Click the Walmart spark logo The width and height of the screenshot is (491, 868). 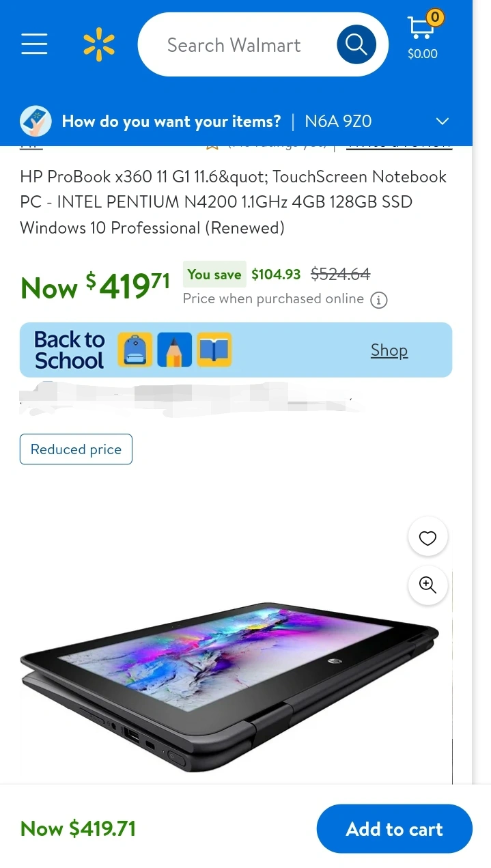click(x=99, y=44)
